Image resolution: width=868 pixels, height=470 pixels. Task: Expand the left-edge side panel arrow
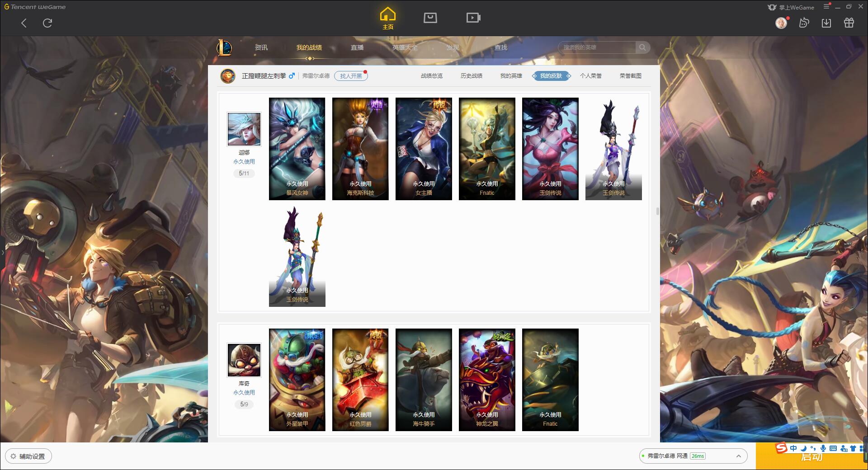2,252
